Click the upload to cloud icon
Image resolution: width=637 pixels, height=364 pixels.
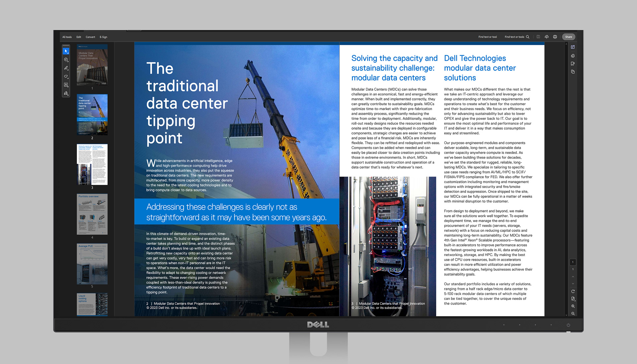click(546, 37)
